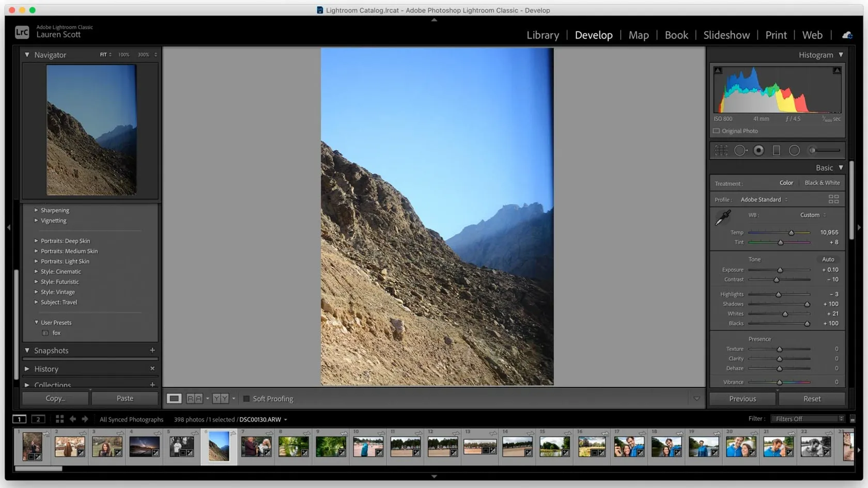Expand the History panel

[x=27, y=369]
